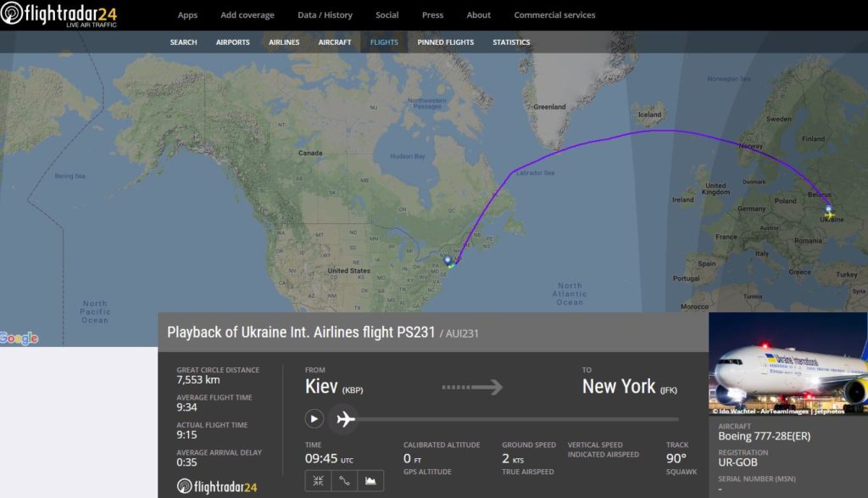
Task: Open the Add coverage menu
Action: 248,15
